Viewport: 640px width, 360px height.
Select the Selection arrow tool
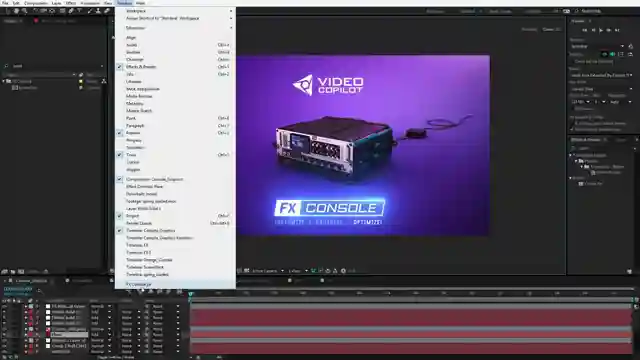point(8,11)
